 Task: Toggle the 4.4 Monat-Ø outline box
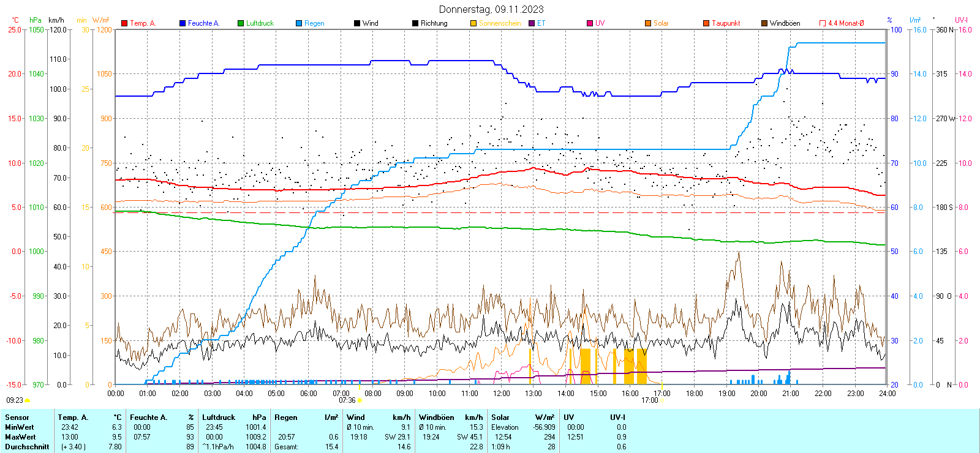(823, 23)
